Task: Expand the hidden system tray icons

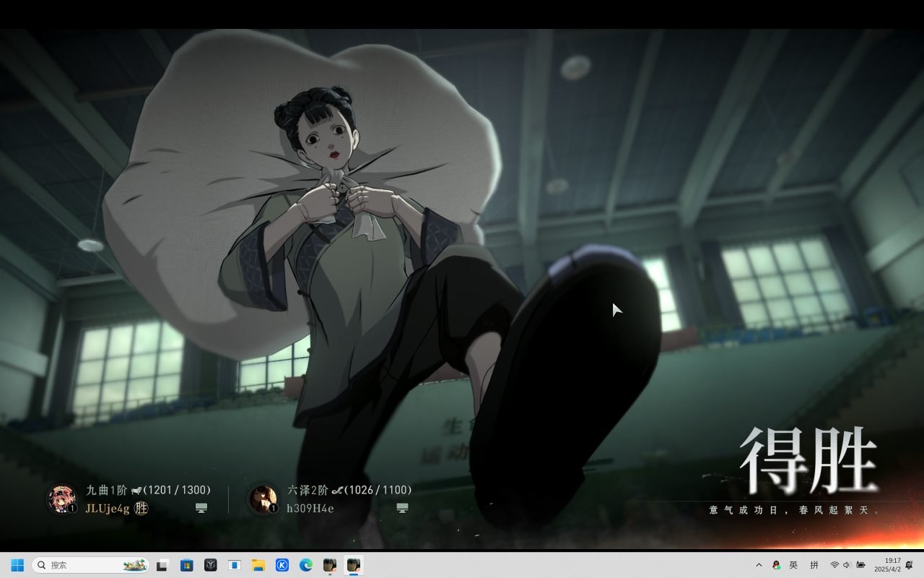Action: tap(759, 565)
